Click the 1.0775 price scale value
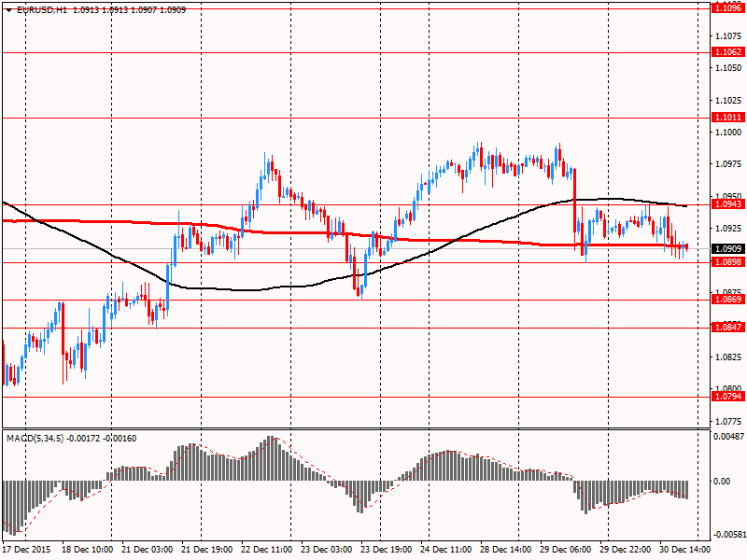 tap(728, 421)
